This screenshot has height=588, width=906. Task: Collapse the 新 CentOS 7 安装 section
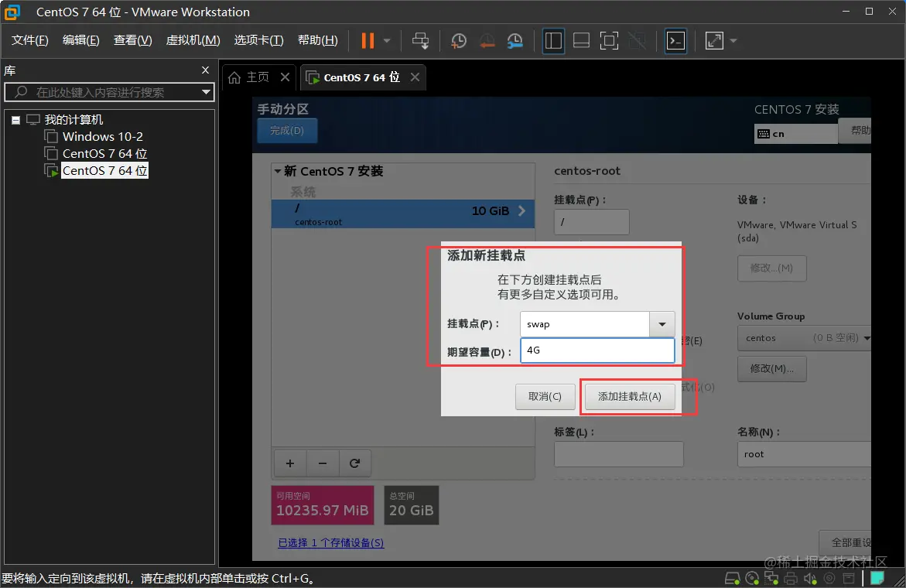[278, 171]
